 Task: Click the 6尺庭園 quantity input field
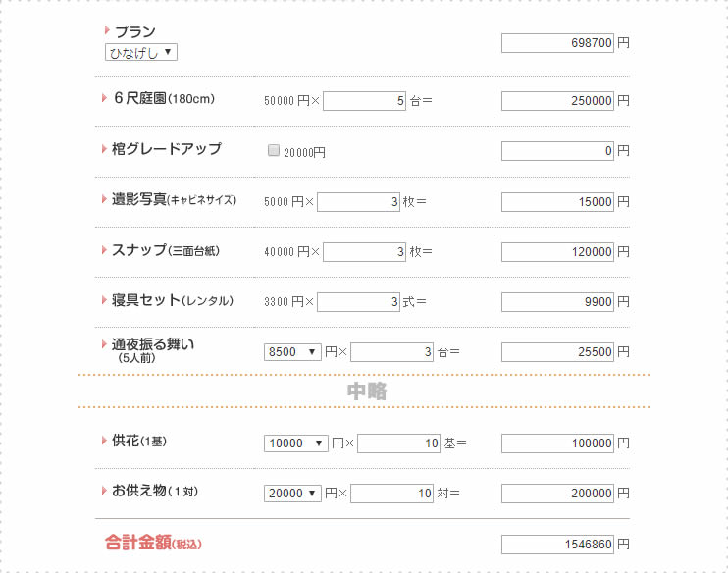[x=364, y=101]
